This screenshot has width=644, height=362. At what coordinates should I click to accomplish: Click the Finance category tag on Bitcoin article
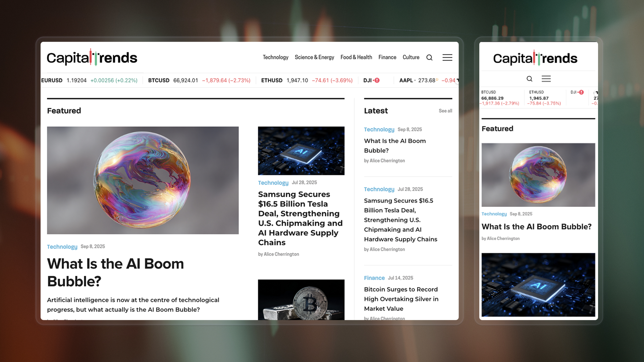(374, 278)
